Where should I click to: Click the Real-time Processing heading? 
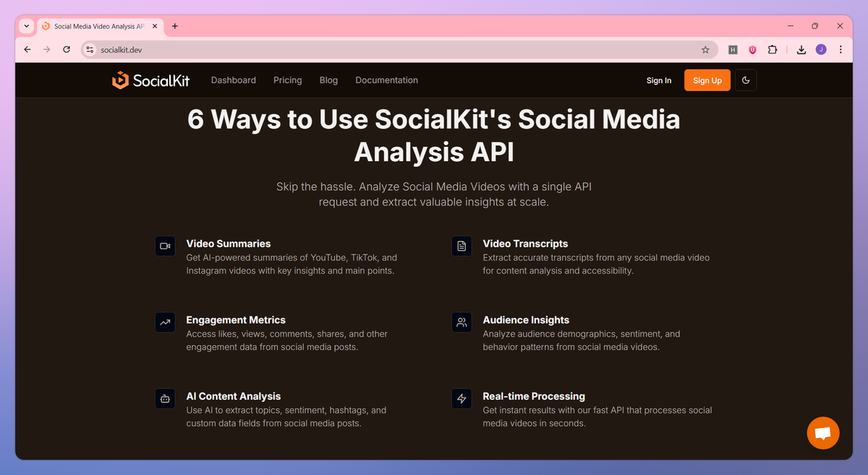point(534,396)
